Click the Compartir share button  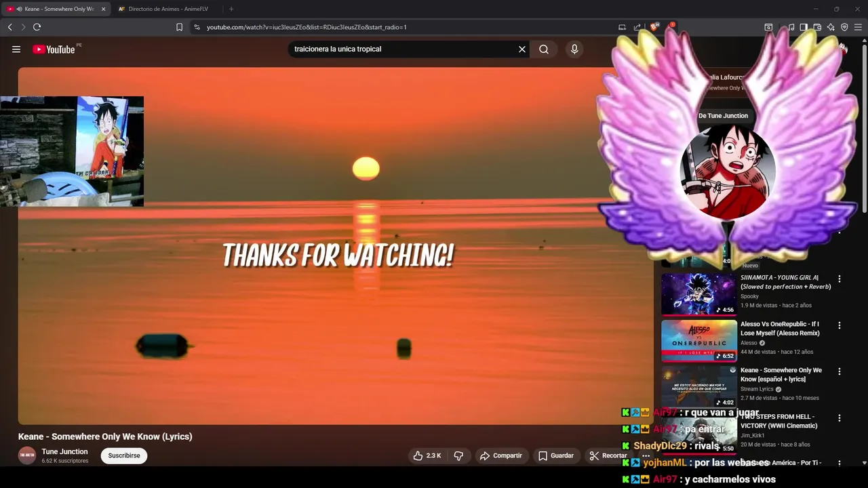tap(501, 455)
